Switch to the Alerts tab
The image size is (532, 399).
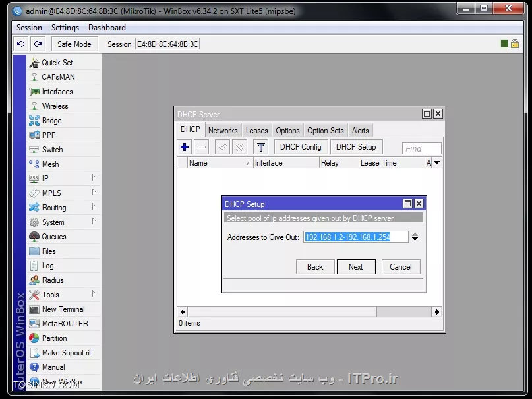point(361,131)
